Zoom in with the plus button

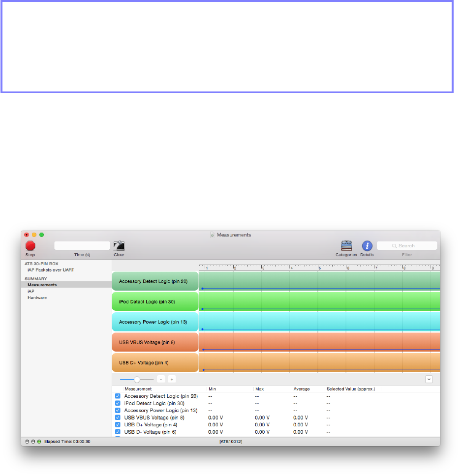[172, 379]
